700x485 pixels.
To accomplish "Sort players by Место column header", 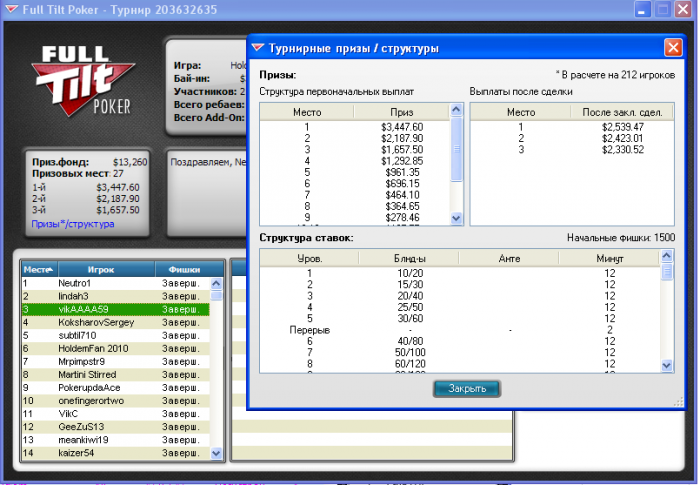I will 39,269.
